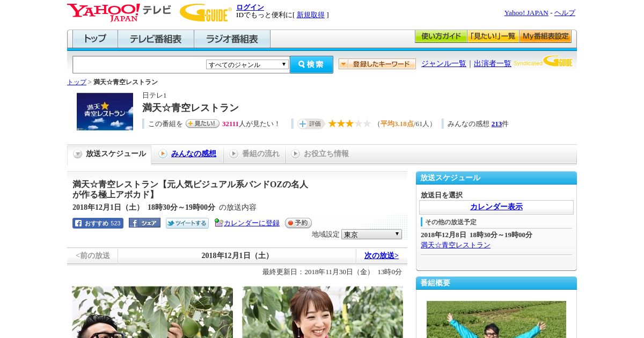Click the magnifier 検索 search button

click(311, 64)
